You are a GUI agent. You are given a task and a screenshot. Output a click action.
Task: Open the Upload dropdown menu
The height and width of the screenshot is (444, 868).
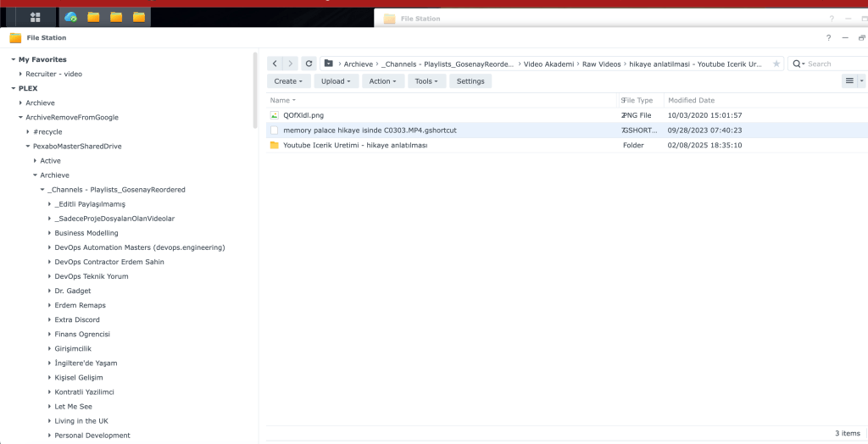point(336,80)
